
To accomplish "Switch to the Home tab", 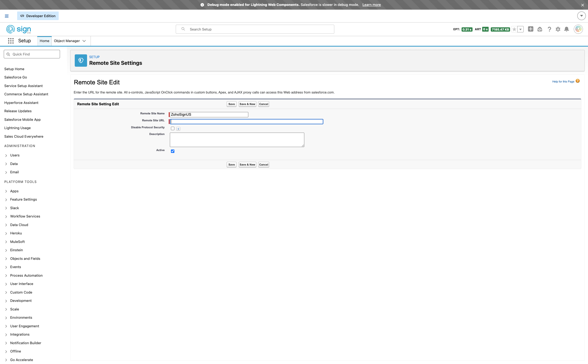I will [x=44, y=41].
